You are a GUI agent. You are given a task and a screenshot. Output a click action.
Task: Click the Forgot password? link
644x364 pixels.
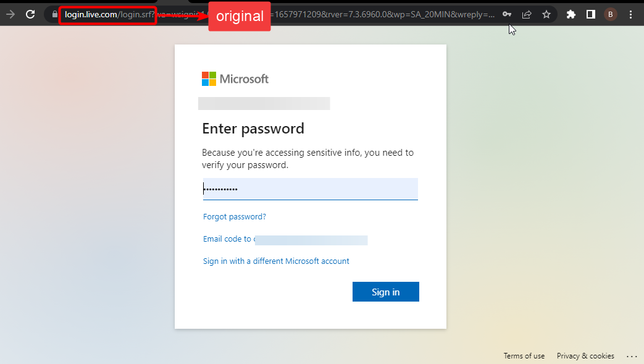pyautogui.click(x=235, y=217)
